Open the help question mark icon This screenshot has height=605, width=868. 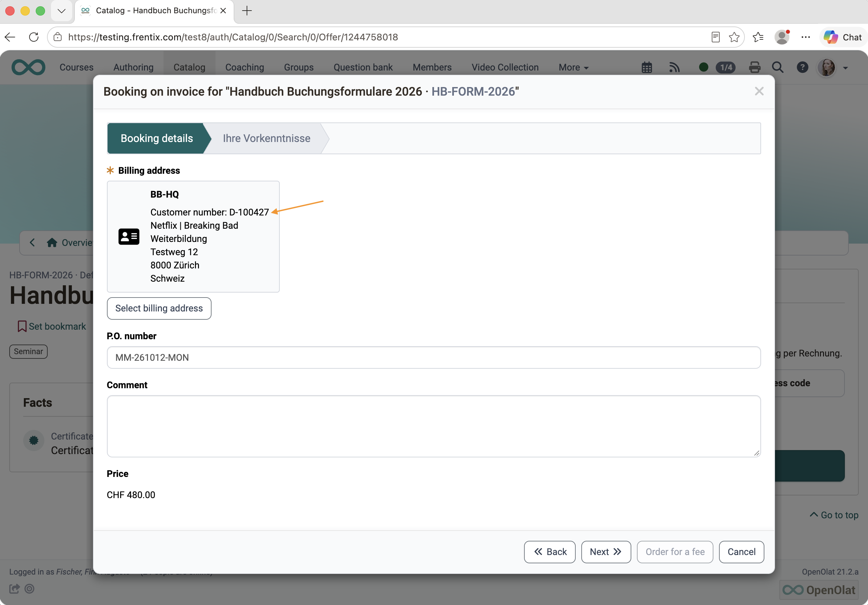[x=802, y=68]
